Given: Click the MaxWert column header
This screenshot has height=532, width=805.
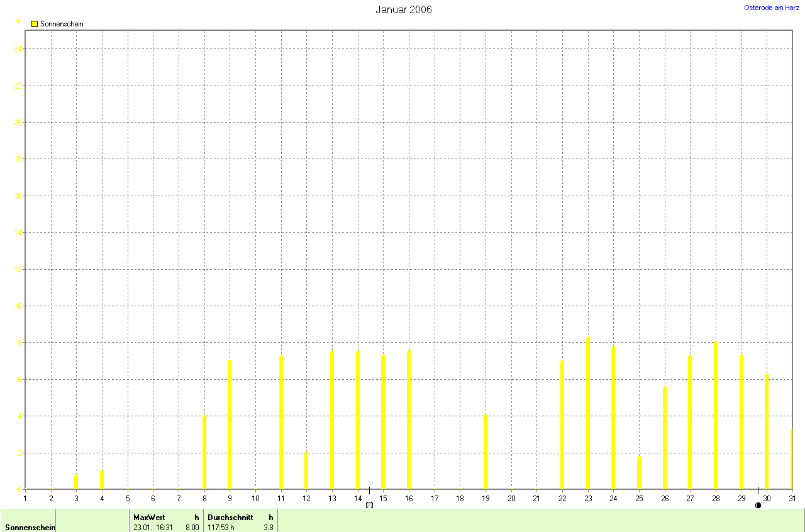Looking at the screenshot, I should (148, 517).
